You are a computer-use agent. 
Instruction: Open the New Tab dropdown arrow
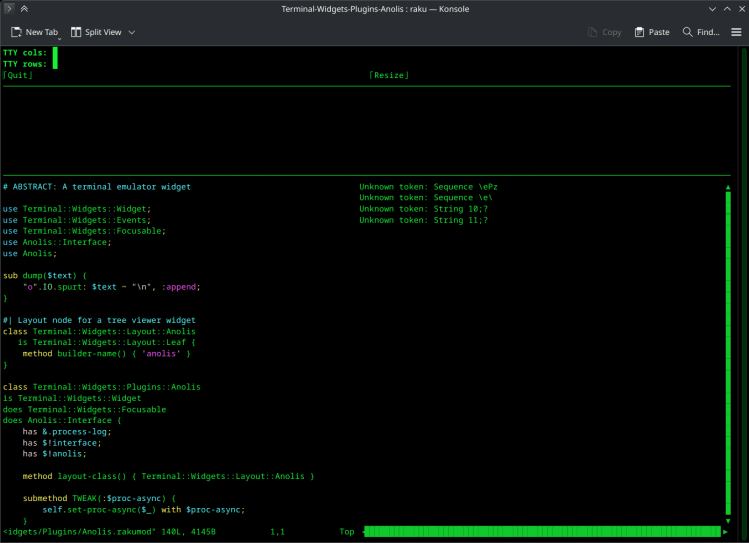pyautogui.click(x=59, y=38)
